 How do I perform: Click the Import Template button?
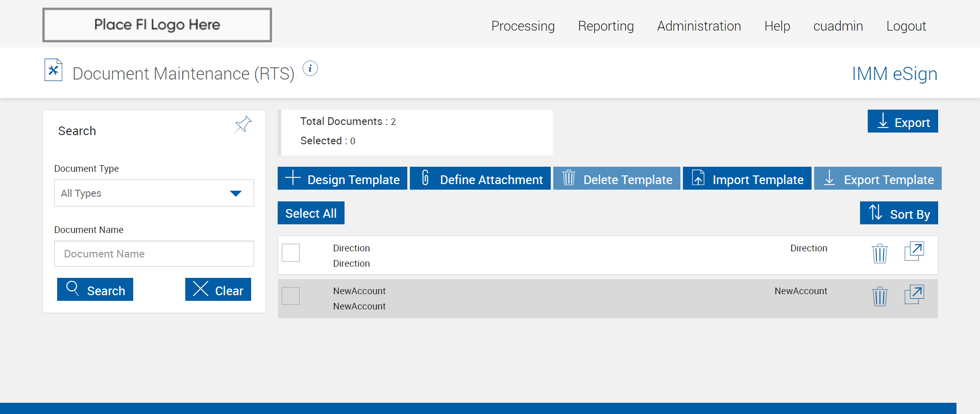pyautogui.click(x=747, y=178)
